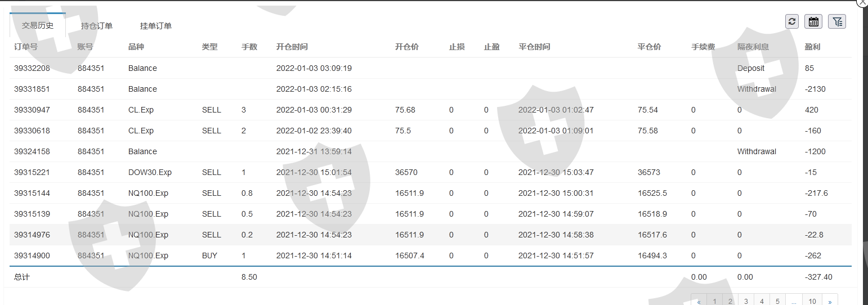Click the 止损 column header

pyautogui.click(x=457, y=47)
